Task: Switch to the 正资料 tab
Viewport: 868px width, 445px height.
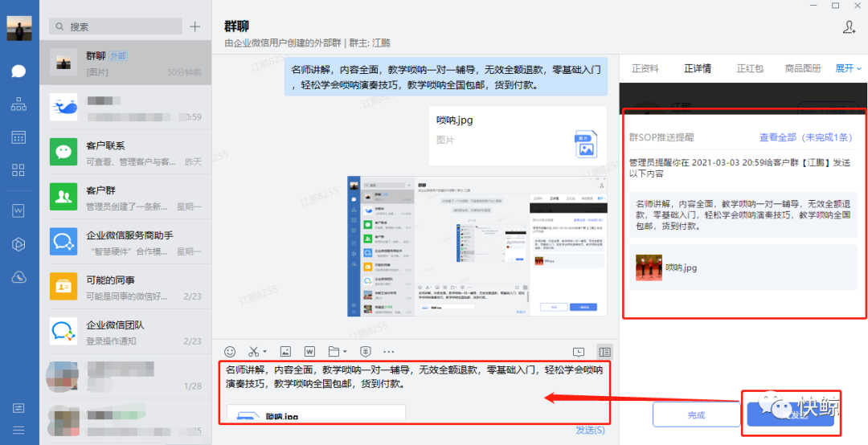Action: (645, 68)
